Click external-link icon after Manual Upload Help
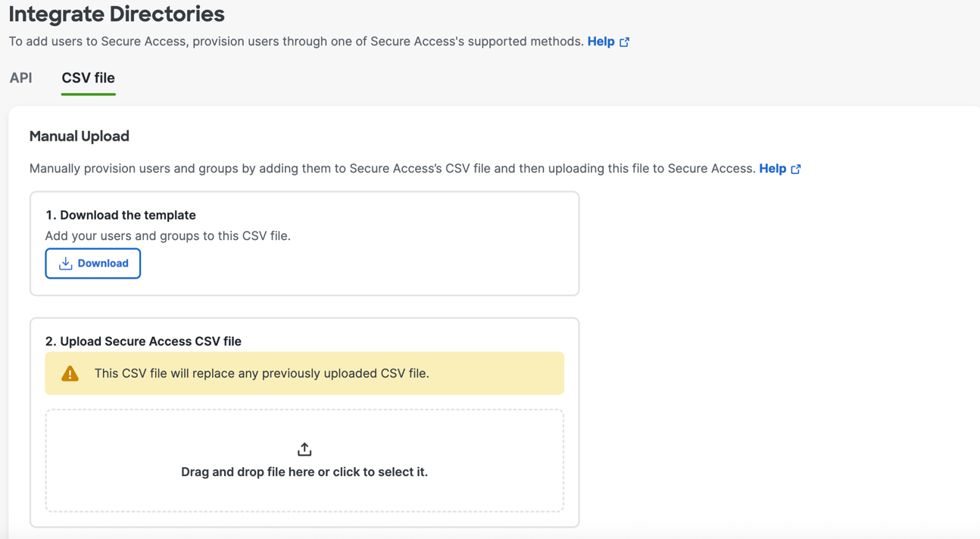 coord(796,170)
